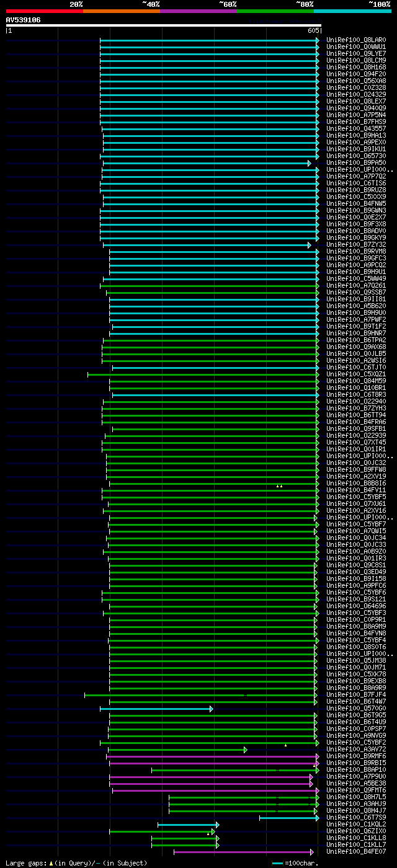Click label UniRef100_C5XXX9
Screen dimensions: 397x868
[356, 197]
